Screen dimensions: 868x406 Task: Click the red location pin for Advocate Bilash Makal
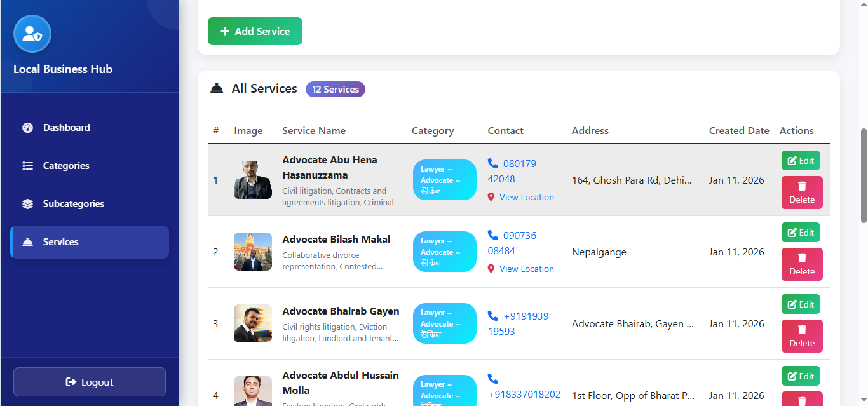[491, 268]
